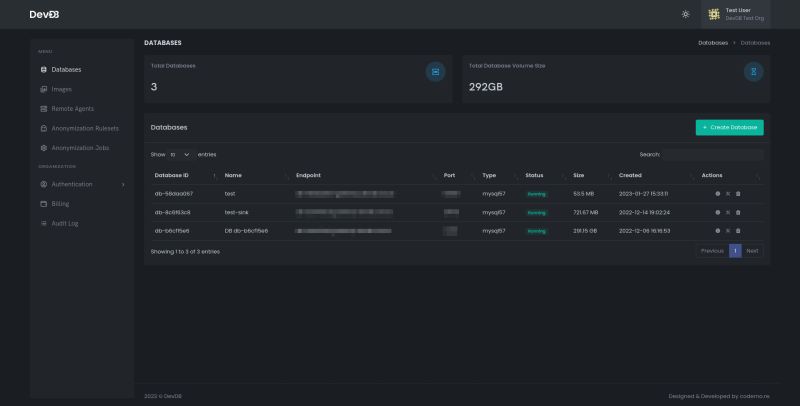Select page 1 in pagination
Image resolution: width=800 pixels, height=406 pixels.
735,251
